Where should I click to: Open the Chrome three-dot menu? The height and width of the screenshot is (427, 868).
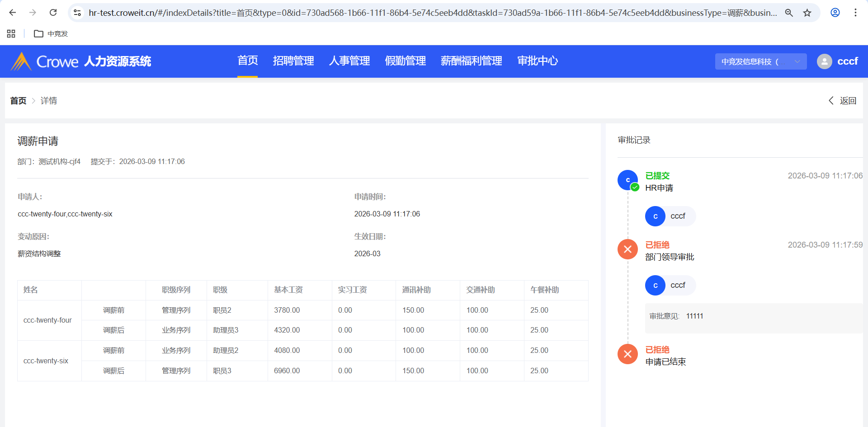(855, 13)
